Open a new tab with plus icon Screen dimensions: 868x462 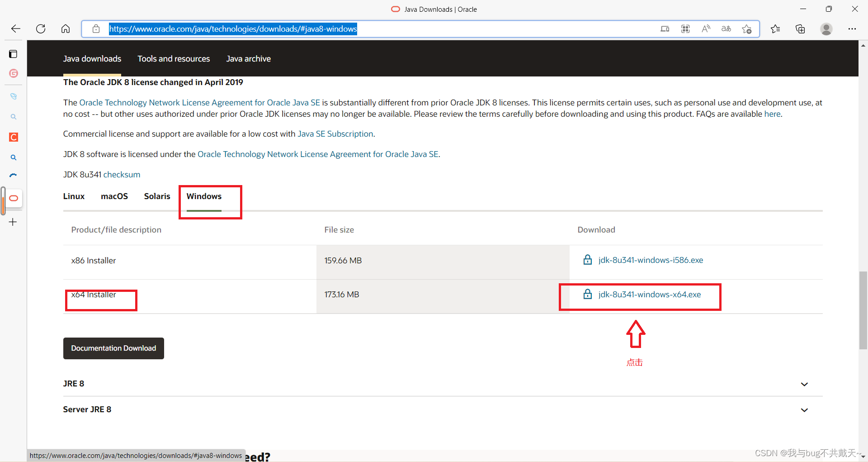[x=13, y=222]
